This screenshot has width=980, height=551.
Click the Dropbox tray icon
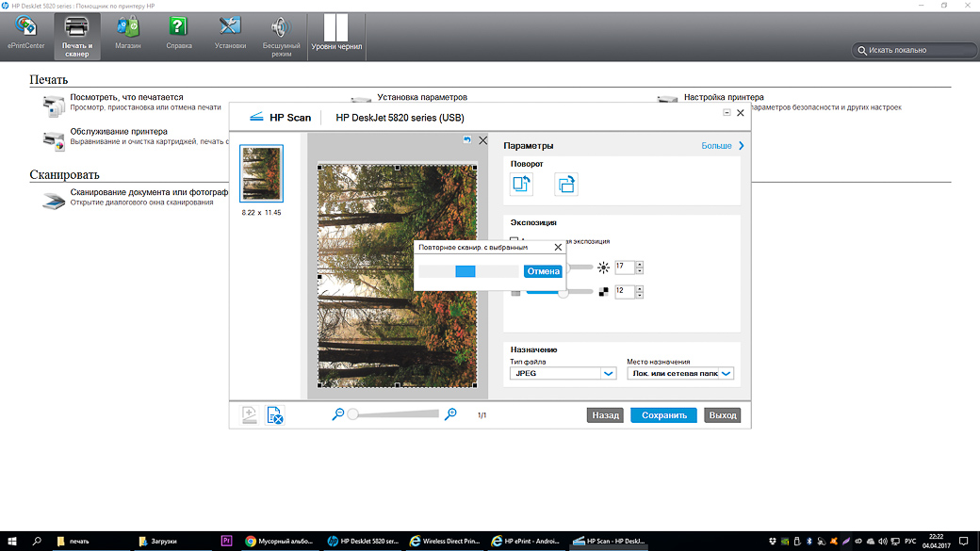tap(773, 541)
